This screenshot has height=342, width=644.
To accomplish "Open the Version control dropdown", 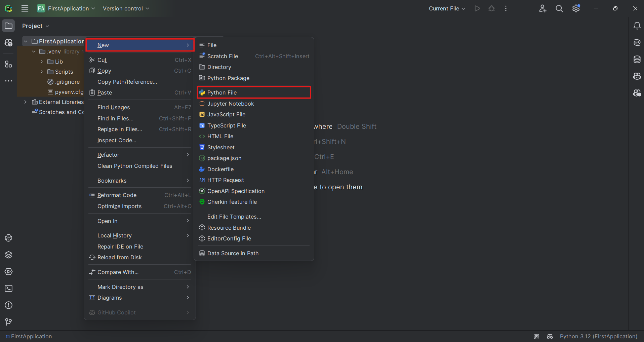I will tap(126, 9).
